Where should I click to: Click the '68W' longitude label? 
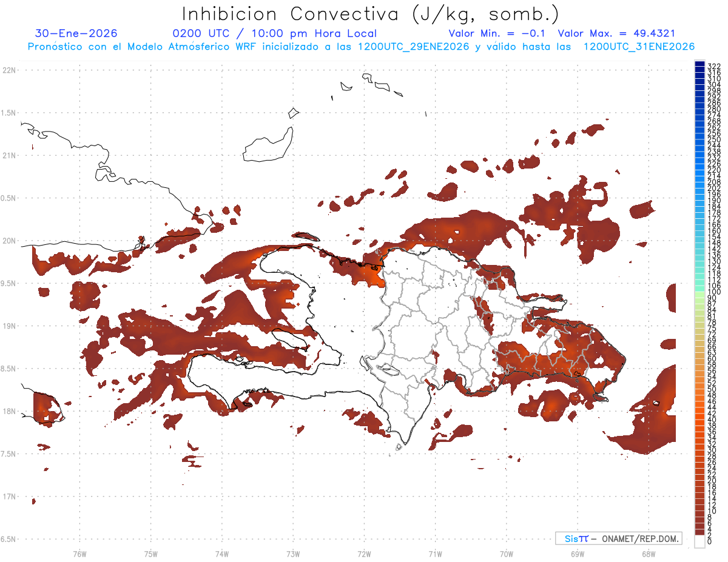[x=649, y=554]
